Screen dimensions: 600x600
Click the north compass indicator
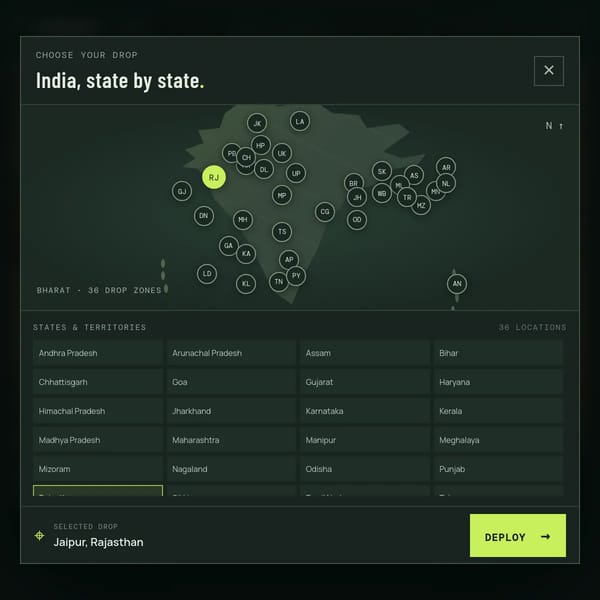554,126
